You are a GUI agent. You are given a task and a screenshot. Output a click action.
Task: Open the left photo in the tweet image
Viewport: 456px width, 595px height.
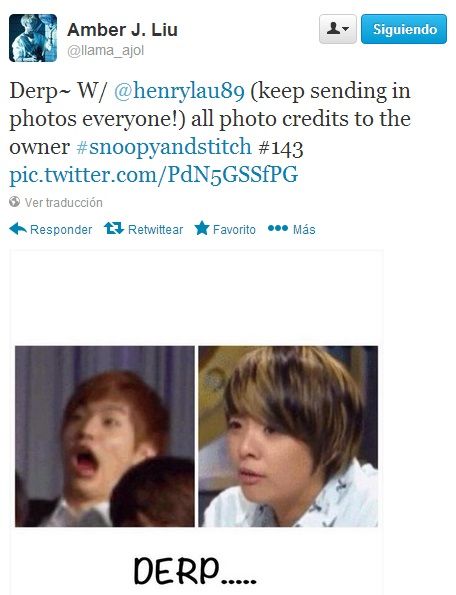click(105, 436)
